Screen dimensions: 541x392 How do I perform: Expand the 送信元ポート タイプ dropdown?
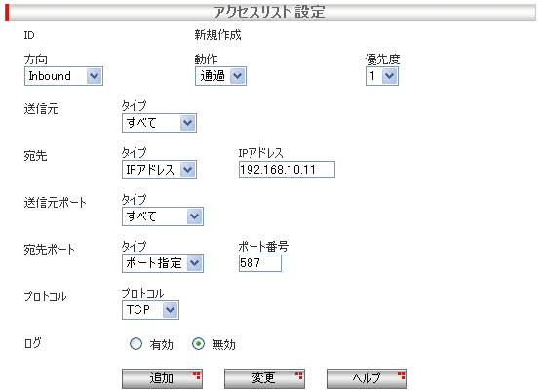coord(163,216)
